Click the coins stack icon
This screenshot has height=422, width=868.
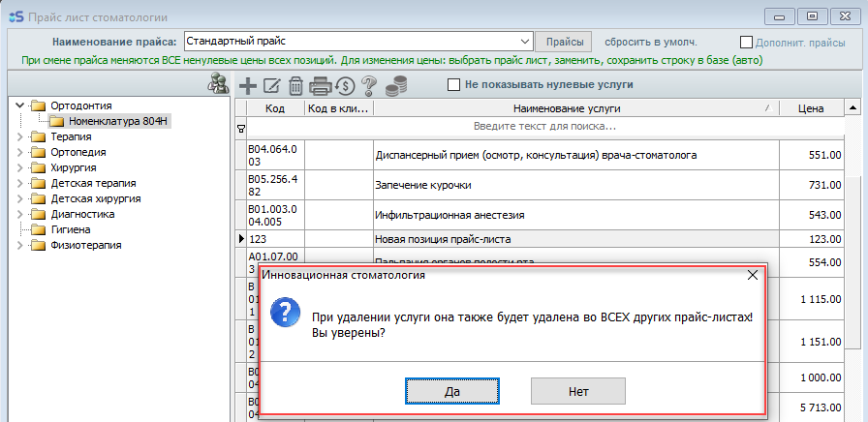tap(394, 85)
